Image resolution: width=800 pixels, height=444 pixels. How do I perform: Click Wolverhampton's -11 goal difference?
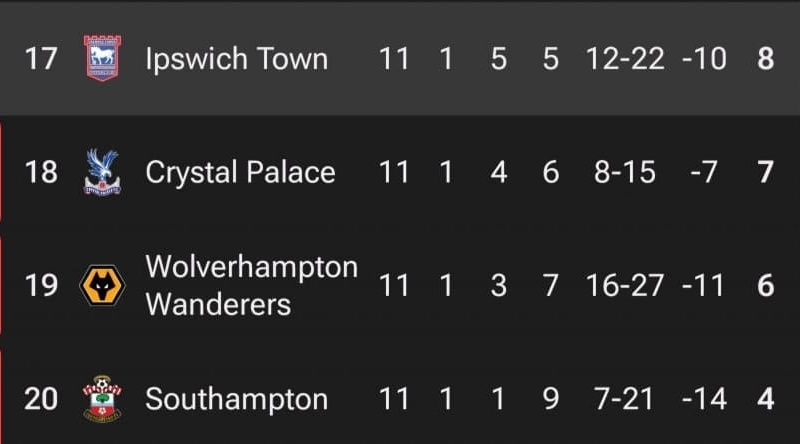(704, 286)
